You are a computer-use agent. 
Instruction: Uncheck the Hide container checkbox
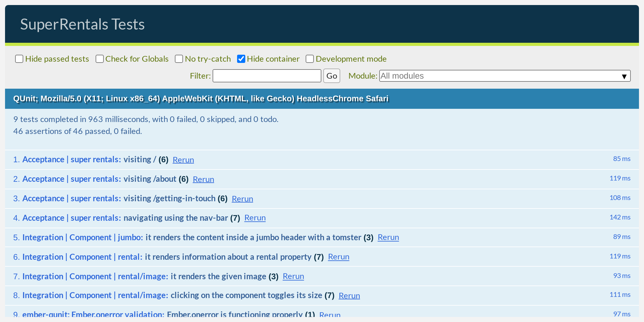(241, 59)
